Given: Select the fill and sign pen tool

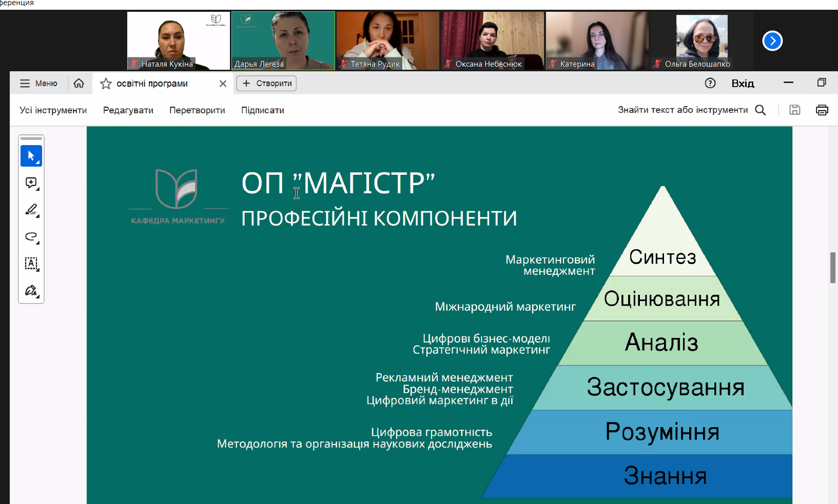Looking at the screenshot, I should (31, 291).
